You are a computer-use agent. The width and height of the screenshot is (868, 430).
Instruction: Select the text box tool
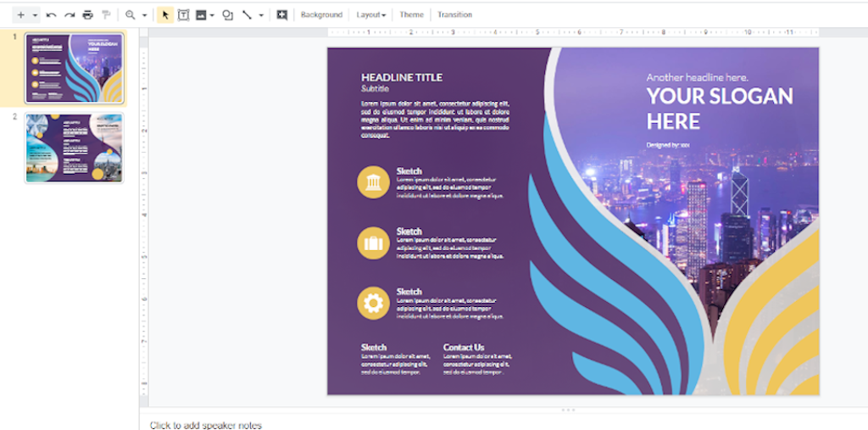click(x=183, y=15)
